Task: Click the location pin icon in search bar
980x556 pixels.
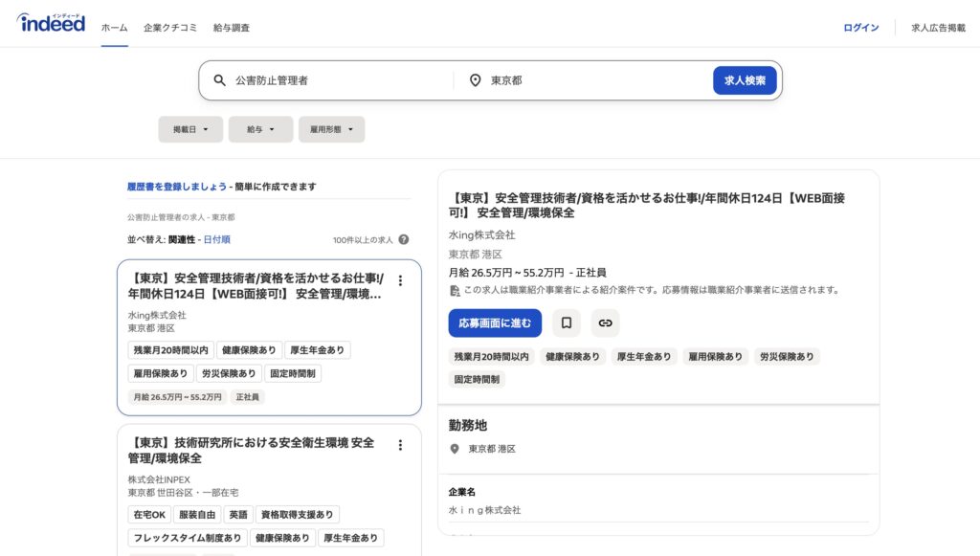Action: coord(476,79)
